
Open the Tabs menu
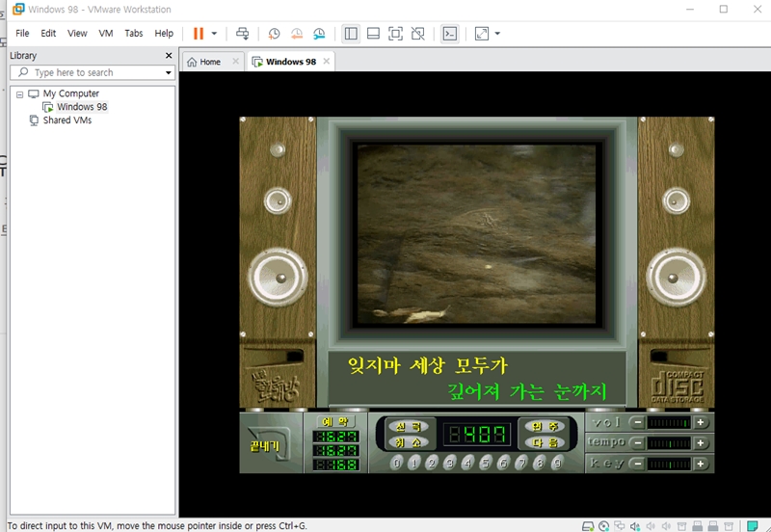(134, 33)
